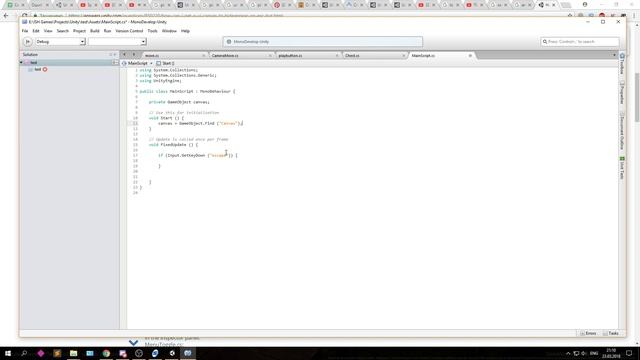This screenshot has width=640, height=360.
Task: Open the Unit Tests side pad
Action: click(x=622, y=168)
